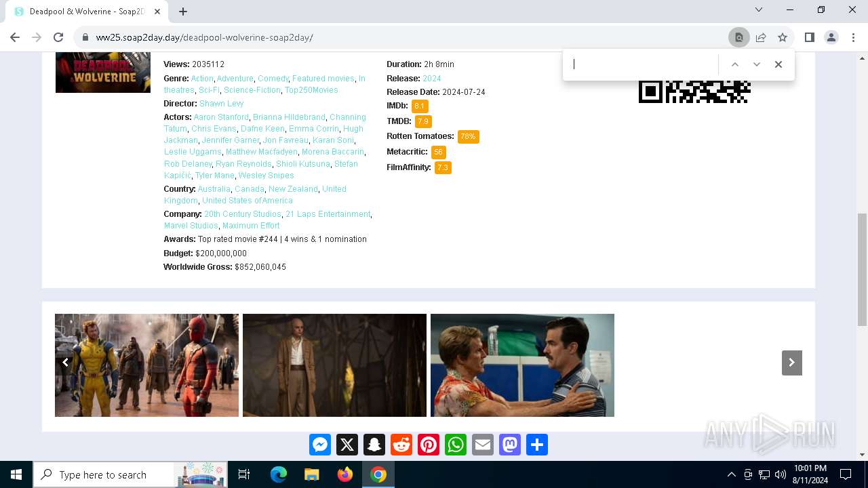Reload the page with the refresh icon
The height and width of the screenshot is (488, 868).
(58, 37)
